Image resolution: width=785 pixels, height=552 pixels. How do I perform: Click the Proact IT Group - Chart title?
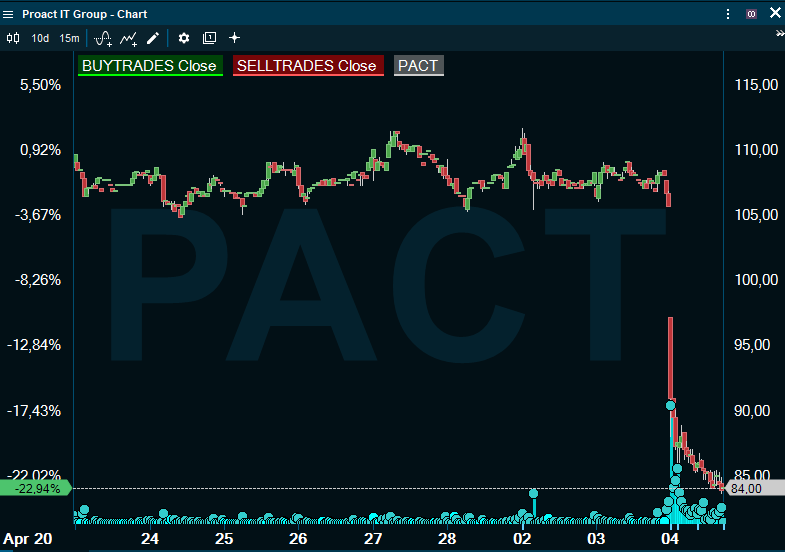point(85,14)
